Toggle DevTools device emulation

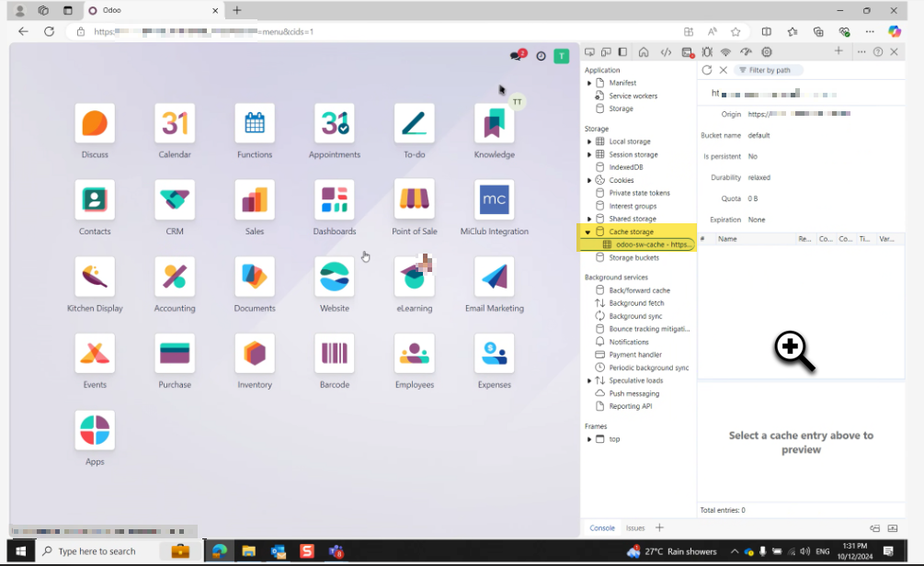(x=606, y=51)
